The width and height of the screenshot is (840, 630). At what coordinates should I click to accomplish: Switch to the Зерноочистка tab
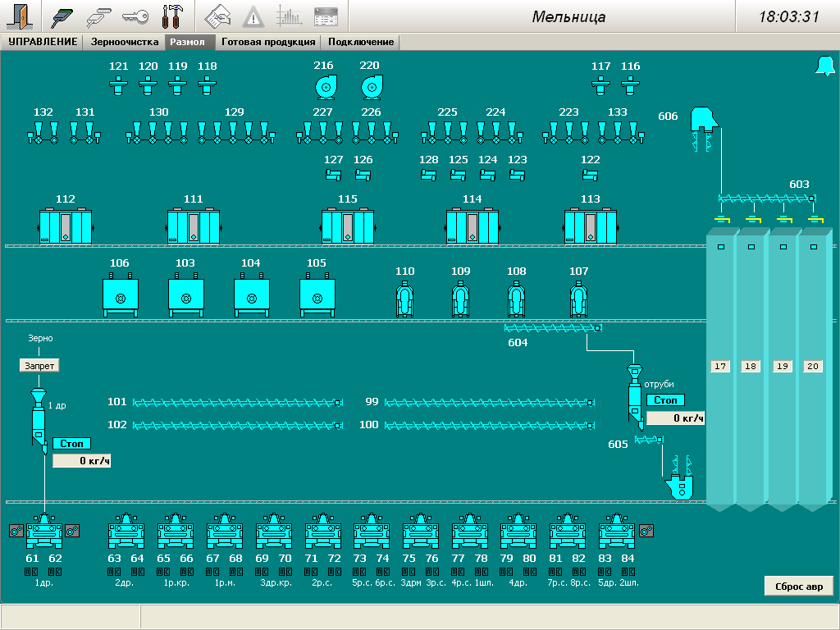click(x=125, y=42)
